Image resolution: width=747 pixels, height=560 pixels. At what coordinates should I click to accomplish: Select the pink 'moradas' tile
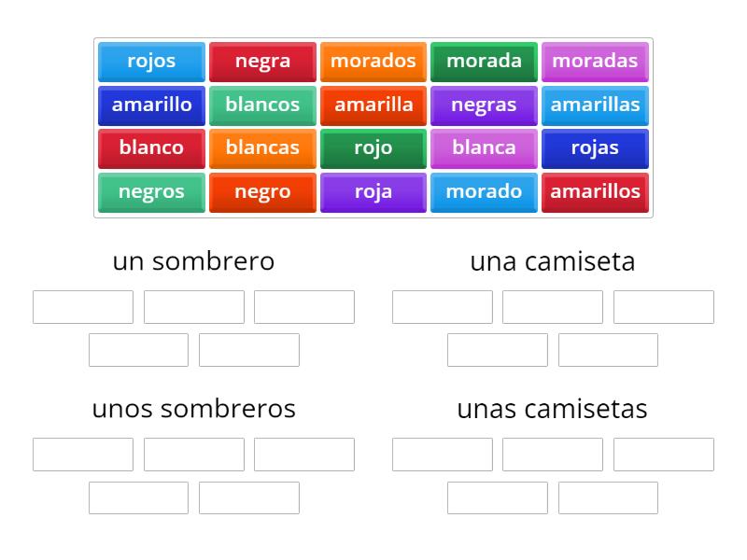click(595, 62)
